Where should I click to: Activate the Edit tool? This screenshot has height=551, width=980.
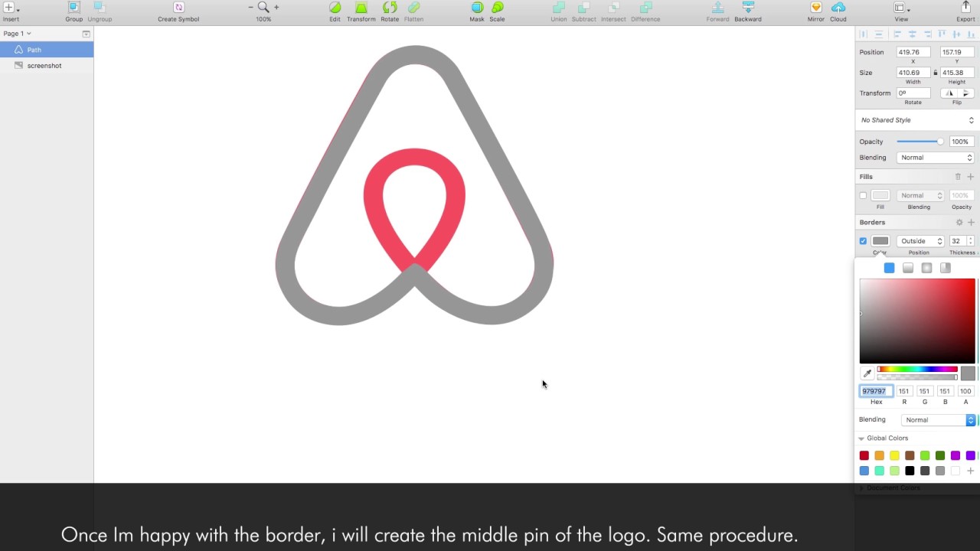click(335, 7)
